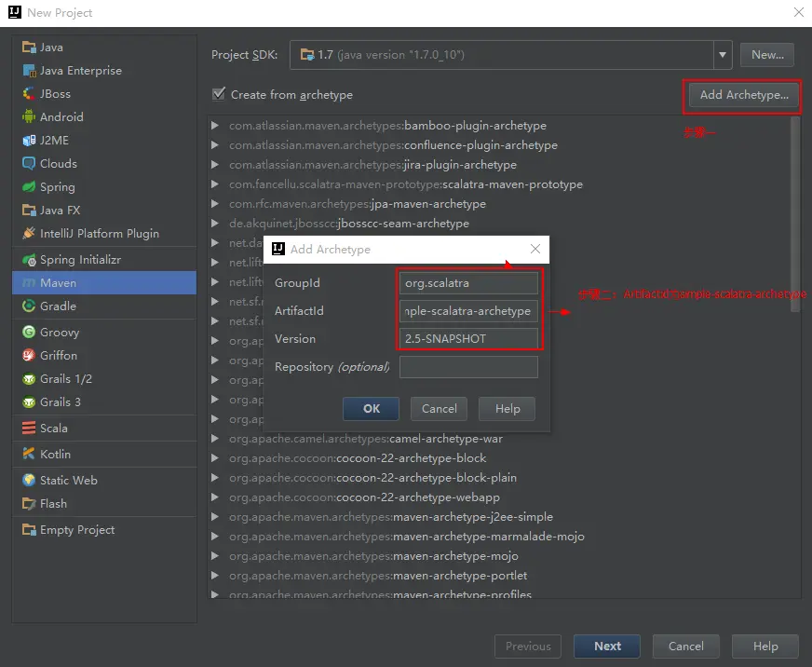Open Help in Add Archetype dialog
Viewport: 812px width, 667px height.
click(x=507, y=408)
